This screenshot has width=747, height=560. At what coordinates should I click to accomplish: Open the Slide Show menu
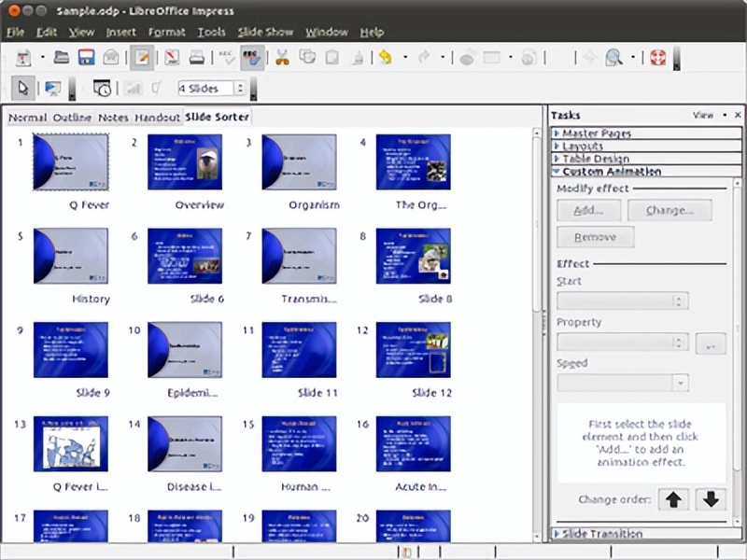[x=264, y=31]
